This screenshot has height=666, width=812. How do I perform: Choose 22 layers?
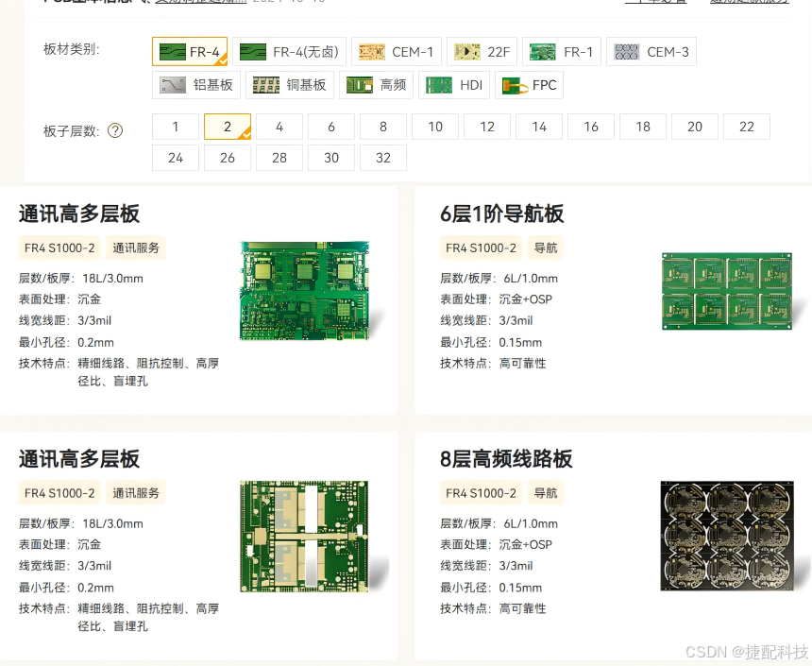(747, 127)
